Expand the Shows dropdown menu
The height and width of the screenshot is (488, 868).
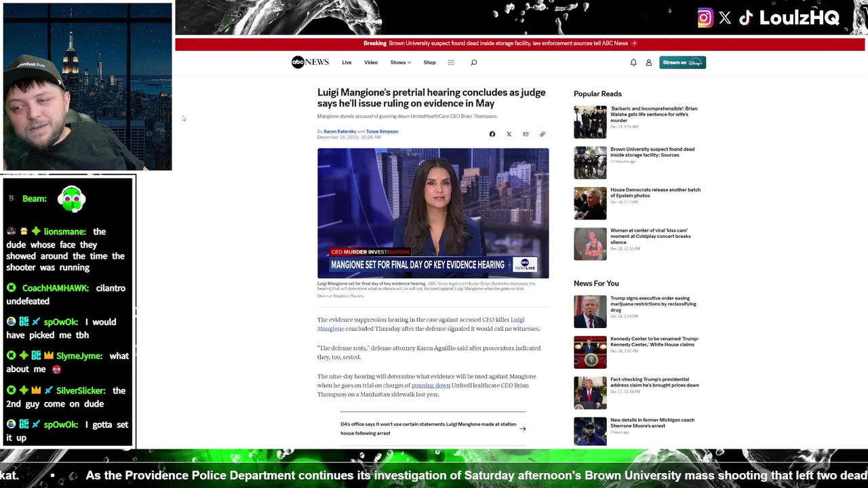point(401,62)
